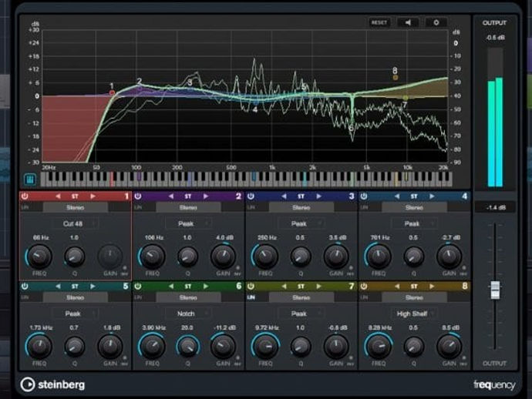This screenshot has height=399, width=532.
Task: Click band 3 left arrow
Action: coord(284,196)
